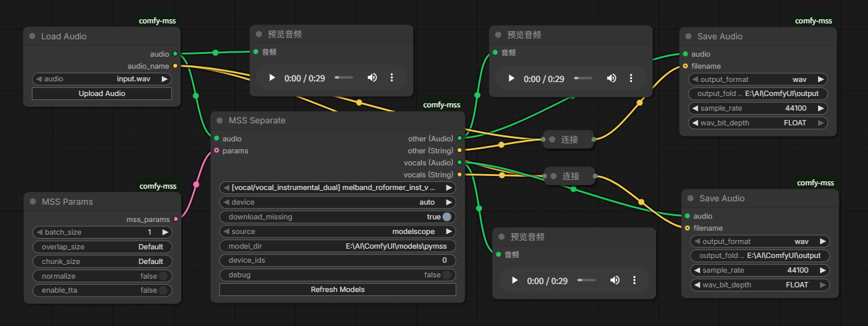Click the MSS Params node title
Screen dimensions: 868x326
point(67,201)
